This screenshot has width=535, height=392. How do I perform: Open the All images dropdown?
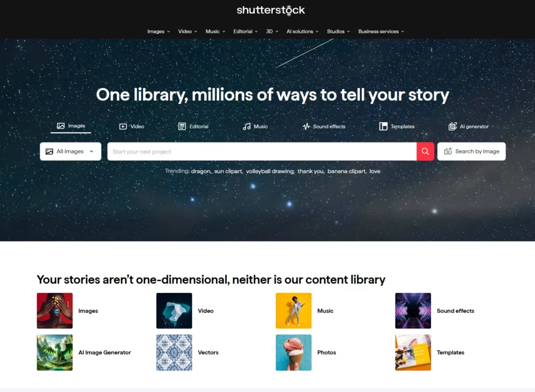pos(71,151)
